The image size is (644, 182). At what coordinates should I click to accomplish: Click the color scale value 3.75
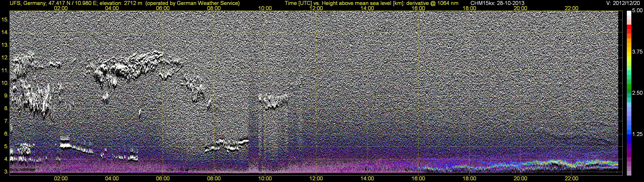[x=637, y=52]
